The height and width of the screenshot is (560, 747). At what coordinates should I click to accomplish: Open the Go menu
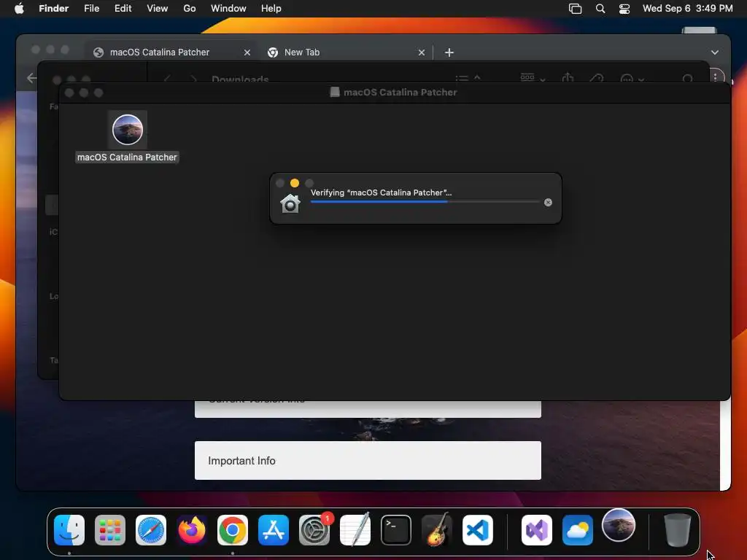click(190, 8)
